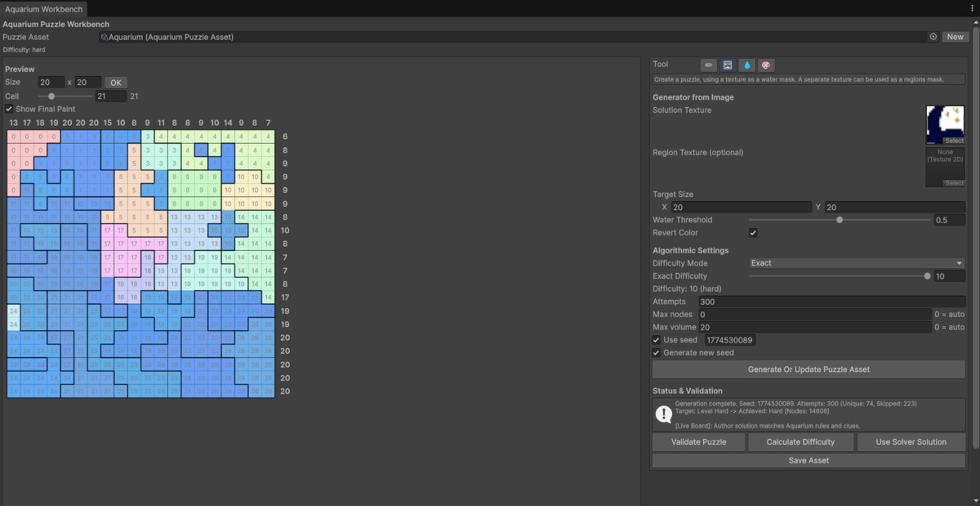Click the Target Size X field

pos(742,208)
